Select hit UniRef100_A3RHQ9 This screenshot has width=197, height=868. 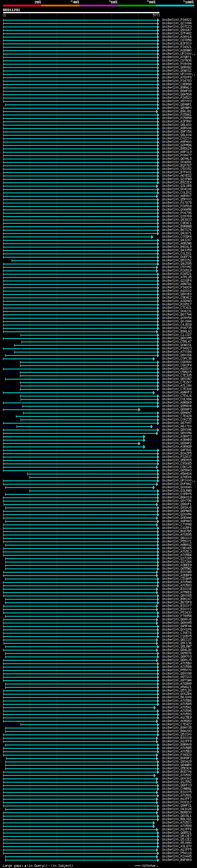176,447
